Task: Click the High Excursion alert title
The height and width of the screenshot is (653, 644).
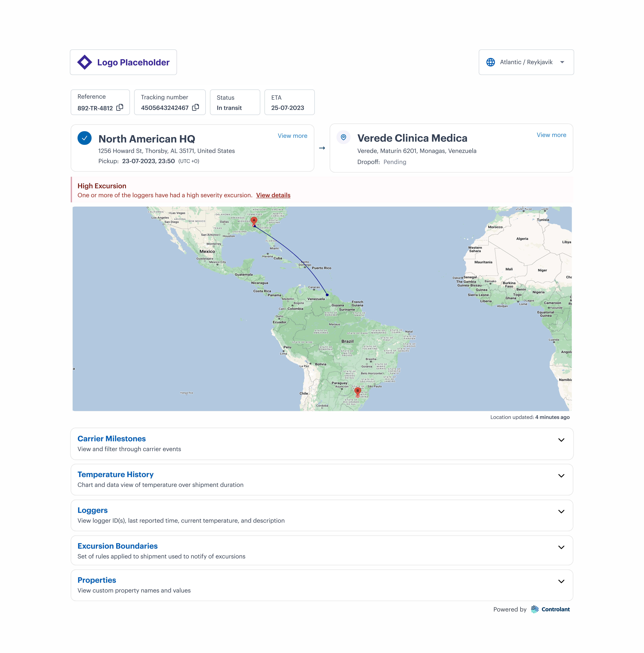Action: click(102, 186)
